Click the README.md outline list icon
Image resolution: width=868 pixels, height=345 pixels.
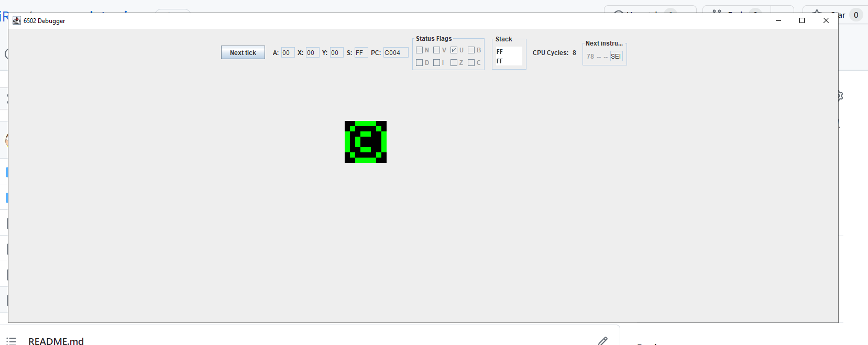12,341
